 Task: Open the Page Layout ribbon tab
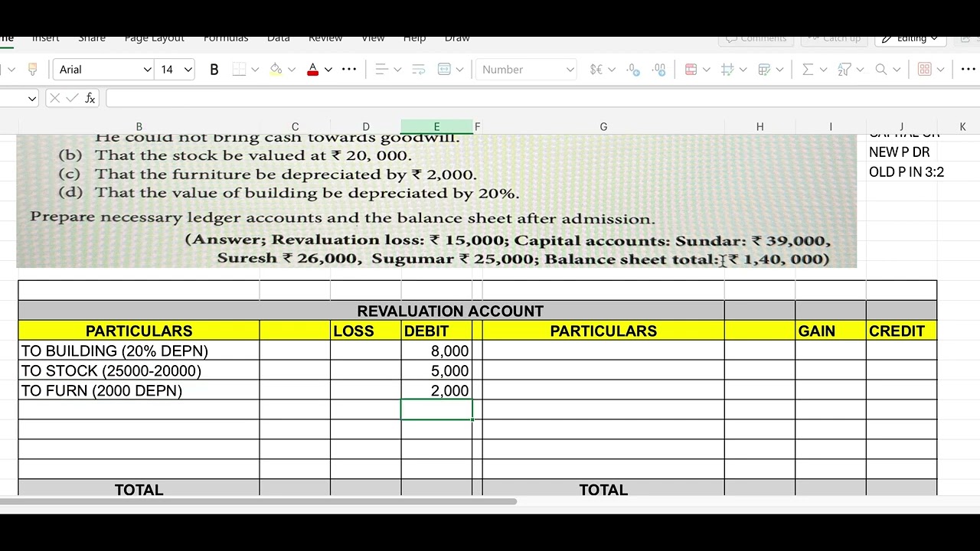pyautogui.click(x=155, y=38)
